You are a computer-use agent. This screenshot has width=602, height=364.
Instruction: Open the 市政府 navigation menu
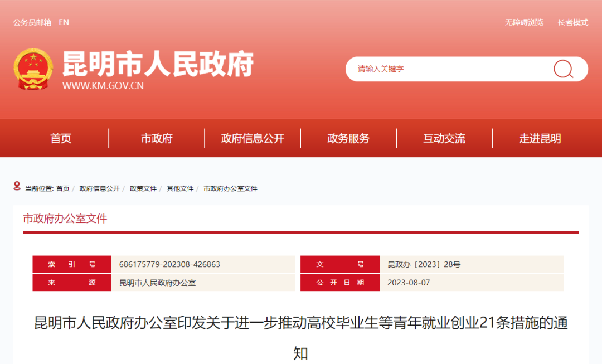click(157, 139)
